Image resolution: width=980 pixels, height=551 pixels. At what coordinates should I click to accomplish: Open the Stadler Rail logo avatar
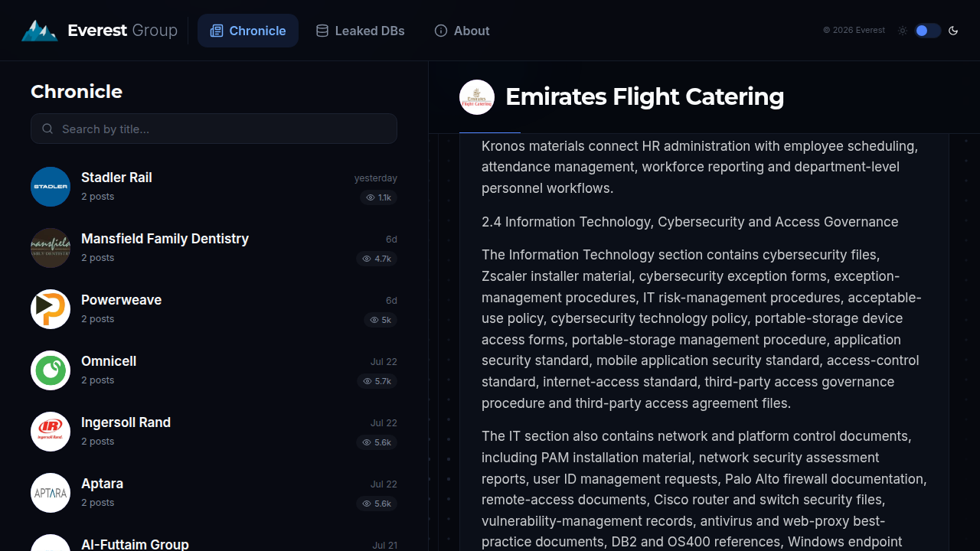pyautogui.click(x=51, y=187)
